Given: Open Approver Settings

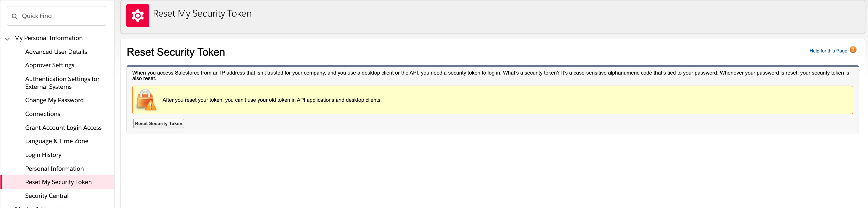Looking at the screenshot, I should (50, 65).
